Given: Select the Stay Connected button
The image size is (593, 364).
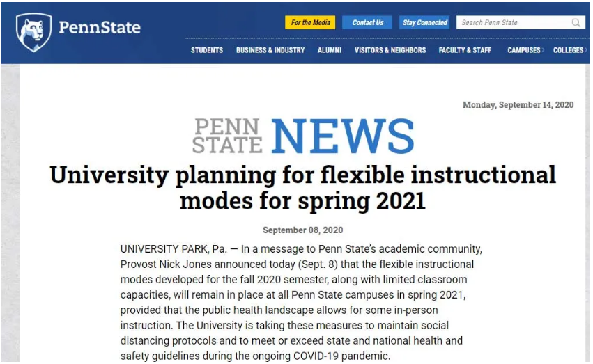Looking at the screenshot, I should (x=424, y=23).
